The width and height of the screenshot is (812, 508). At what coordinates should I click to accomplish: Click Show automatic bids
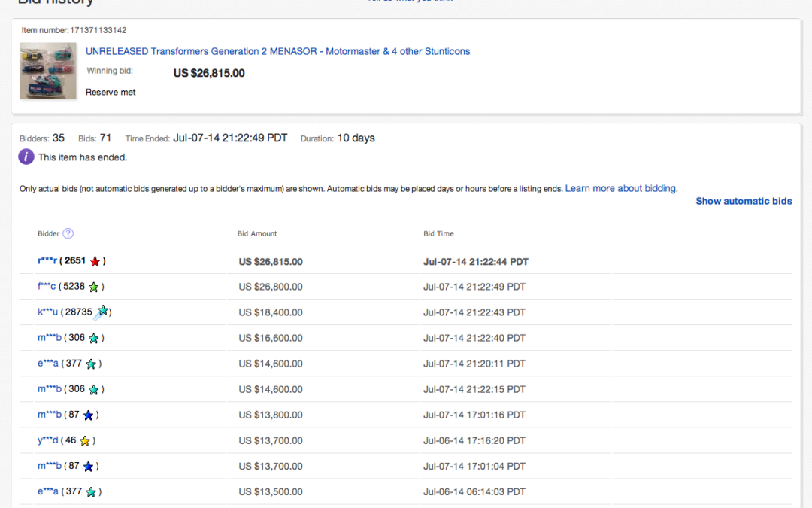[743, 201]
